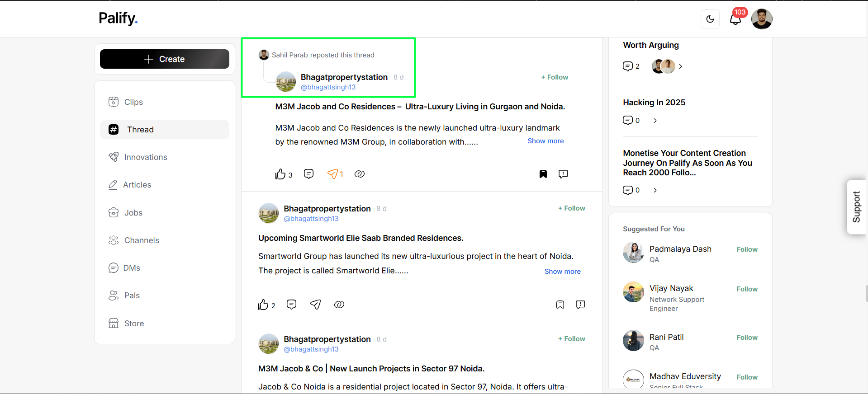Open M3M Jacob & Co Sector 97 Noida post title
Viewport: 868px width, 394px height.
371,369
